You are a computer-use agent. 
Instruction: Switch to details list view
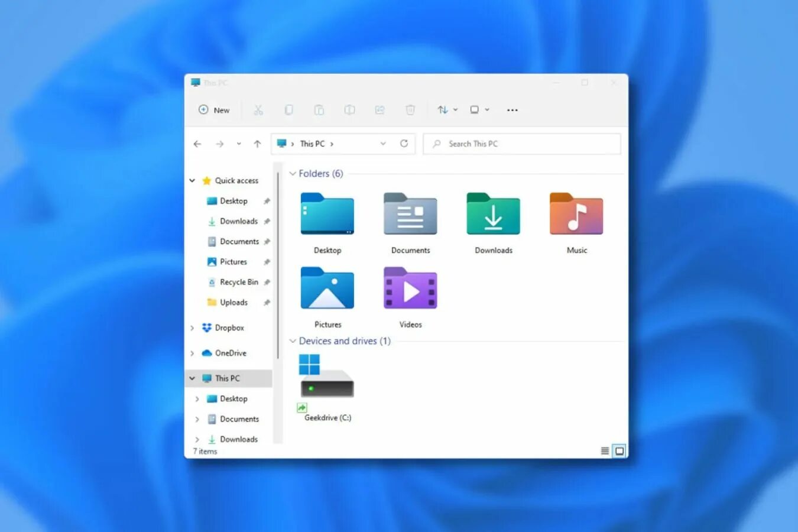click(605, 451)
